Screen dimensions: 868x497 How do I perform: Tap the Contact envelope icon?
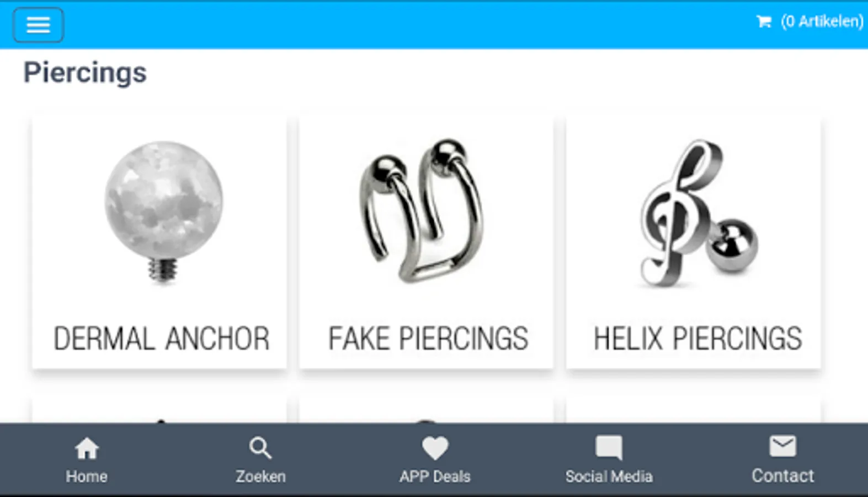pos(782,446)
